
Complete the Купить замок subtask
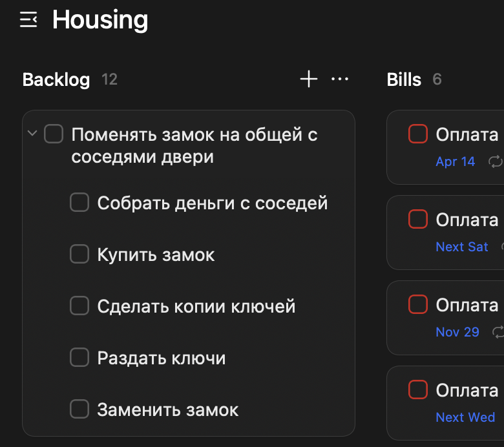coord(79,255)
